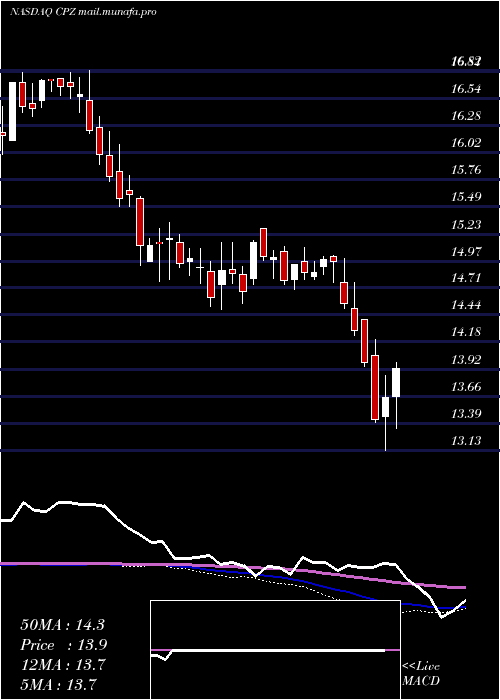Click the 15.49 price axis label

click(466, 197)
